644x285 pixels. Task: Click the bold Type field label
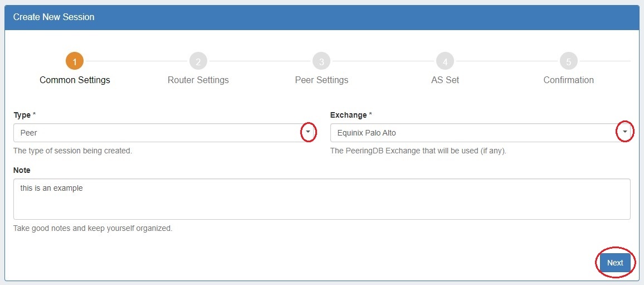click(x=22, y=115)
